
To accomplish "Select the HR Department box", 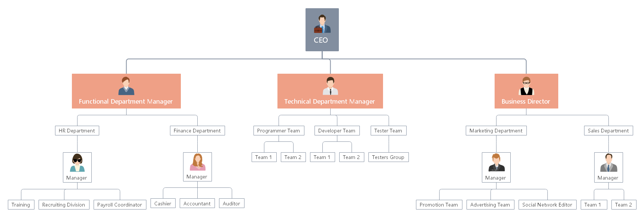I will 77,131.
